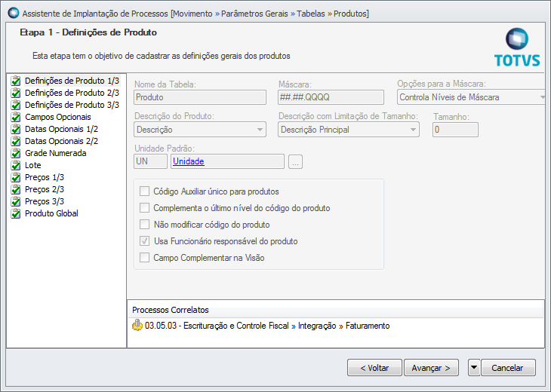Screen dimensions: 551x392
Task: Go to step Definições de Produto 3/3
Action: [72, 105]
